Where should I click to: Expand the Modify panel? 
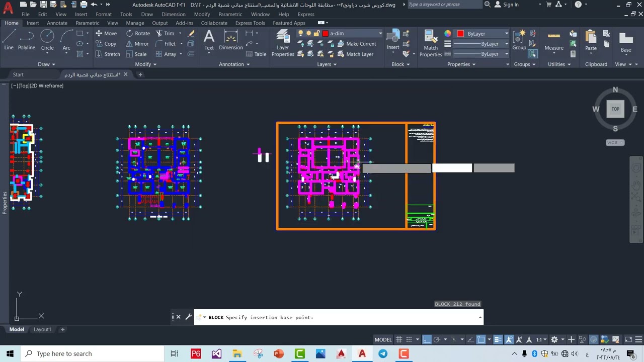point(146,64)
